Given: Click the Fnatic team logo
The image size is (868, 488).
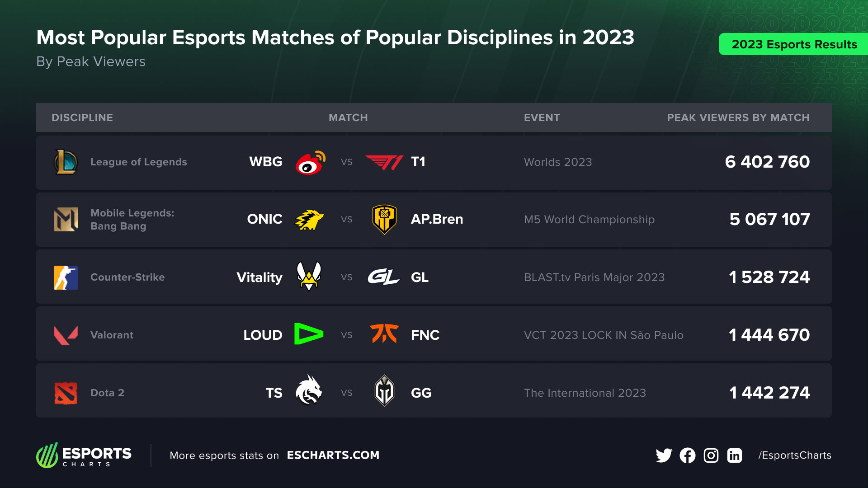Looking at the screenshot, I should [x=384, y=334].
